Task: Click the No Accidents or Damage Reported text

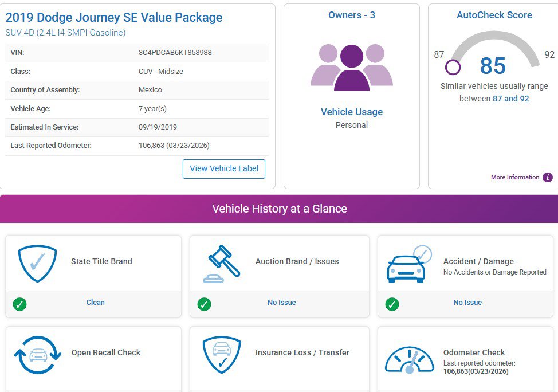Action: [x=494, y=272]
